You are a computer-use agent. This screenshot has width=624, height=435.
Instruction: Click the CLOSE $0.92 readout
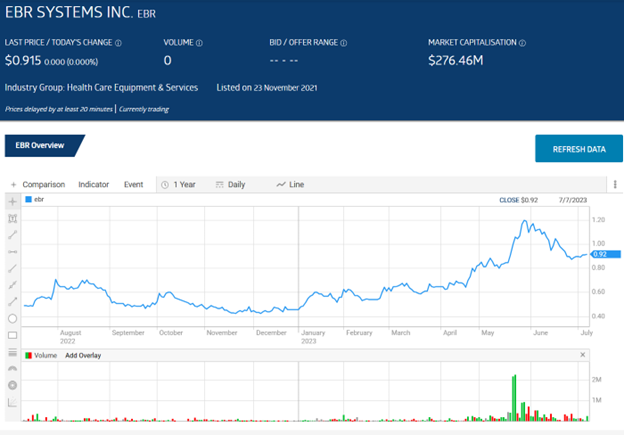[519, 200]
